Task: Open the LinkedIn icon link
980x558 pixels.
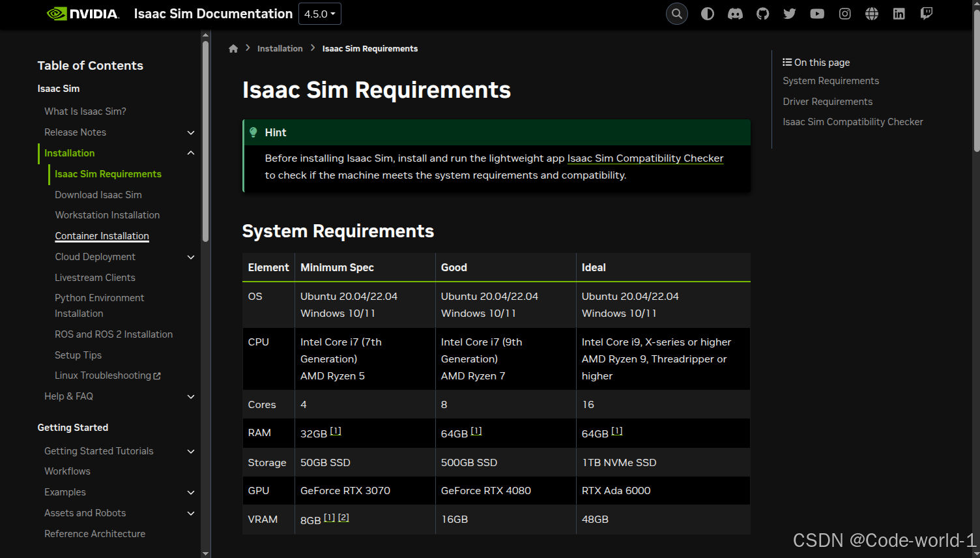Action: click(899, 14)
